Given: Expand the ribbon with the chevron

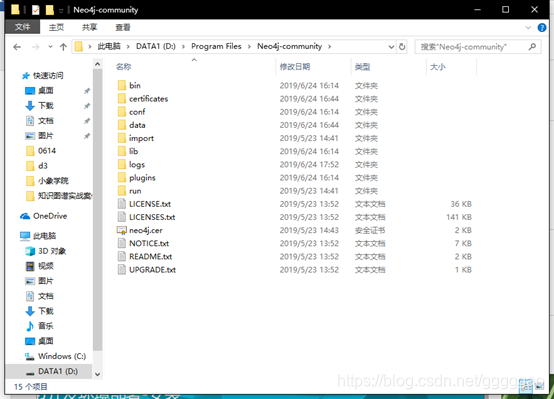Looking at the screenshot, I should [x=528, y=28].
